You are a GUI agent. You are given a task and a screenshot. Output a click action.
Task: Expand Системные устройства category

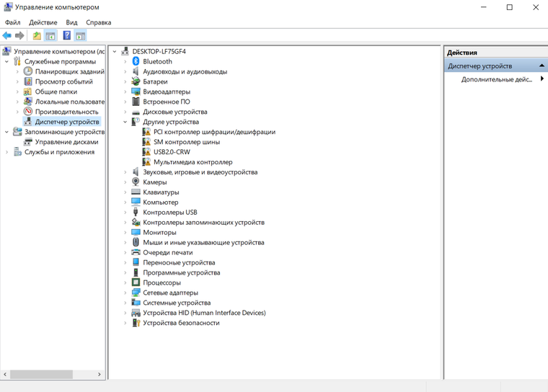pyautogui.click(x=125, y=303)
